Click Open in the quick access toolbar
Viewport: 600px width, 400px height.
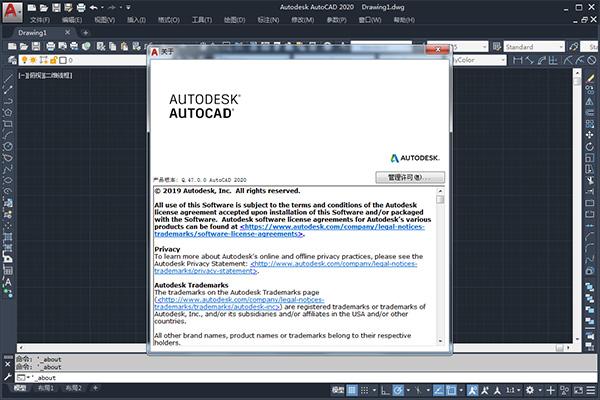[x=44, y=7]
